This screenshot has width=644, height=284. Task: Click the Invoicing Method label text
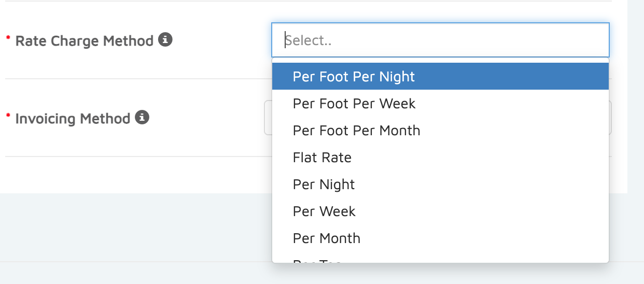pos(73,119)
